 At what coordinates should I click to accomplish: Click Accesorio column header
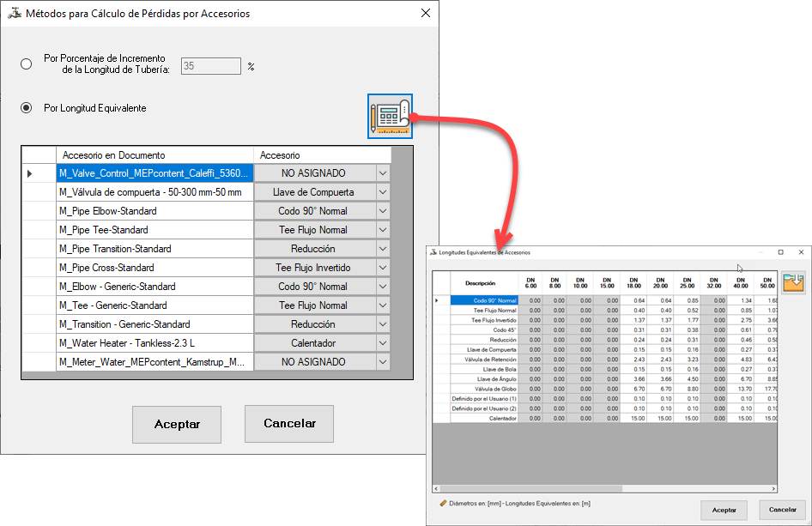point(323,155)
